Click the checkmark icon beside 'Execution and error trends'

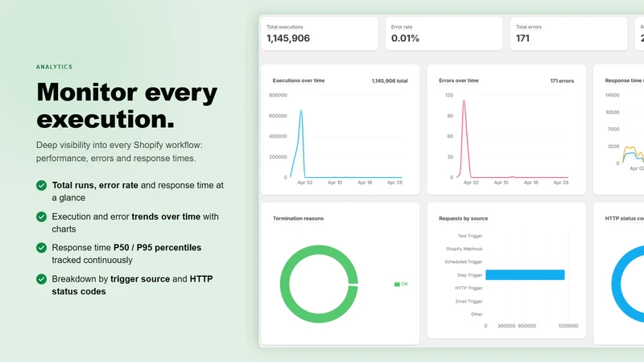coord(41,216)
